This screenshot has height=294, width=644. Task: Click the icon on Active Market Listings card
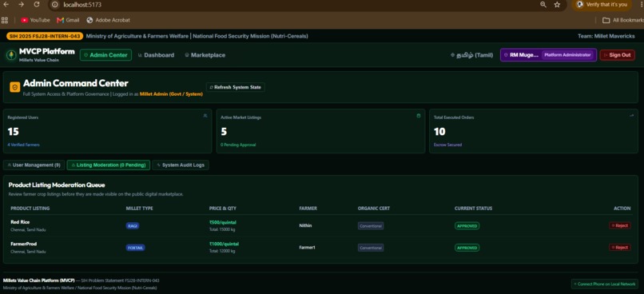[x=419, y=116]
